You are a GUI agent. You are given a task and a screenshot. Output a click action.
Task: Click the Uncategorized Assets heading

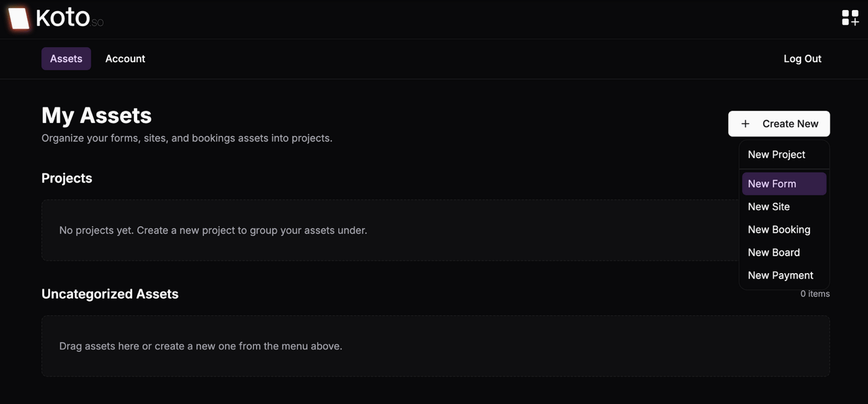(x=110, y=294)
